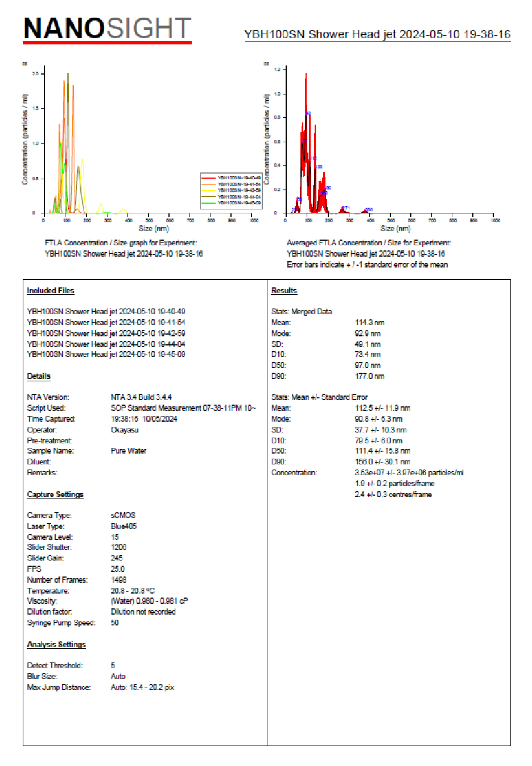Viewport: 532px width, 766px height.
Task: Click the merged D90 value '177.0 nm'
Action: (x=369, y=376)
